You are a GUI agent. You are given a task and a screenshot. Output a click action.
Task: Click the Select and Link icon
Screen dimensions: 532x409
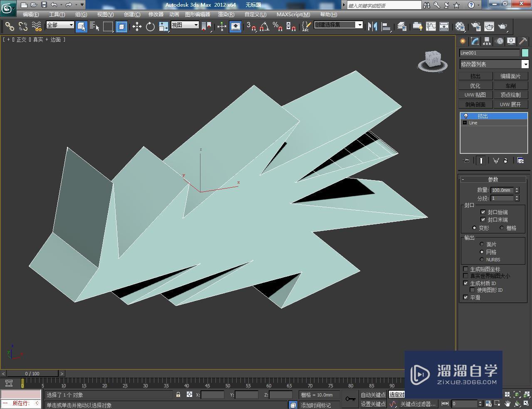tap(9, 27)
